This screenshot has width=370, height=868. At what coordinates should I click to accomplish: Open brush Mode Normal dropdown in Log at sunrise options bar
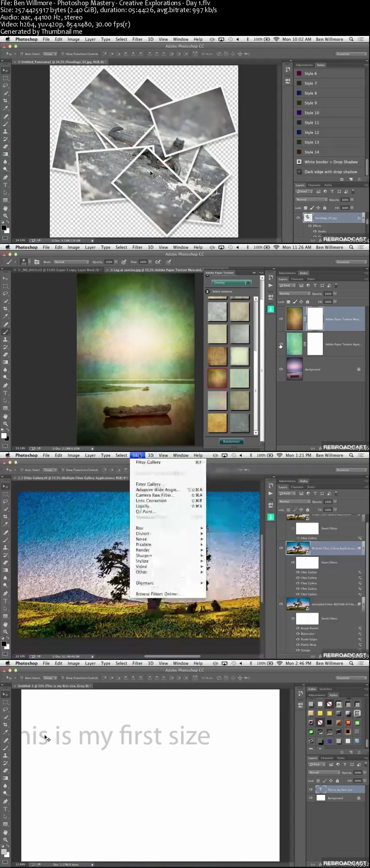71,262
